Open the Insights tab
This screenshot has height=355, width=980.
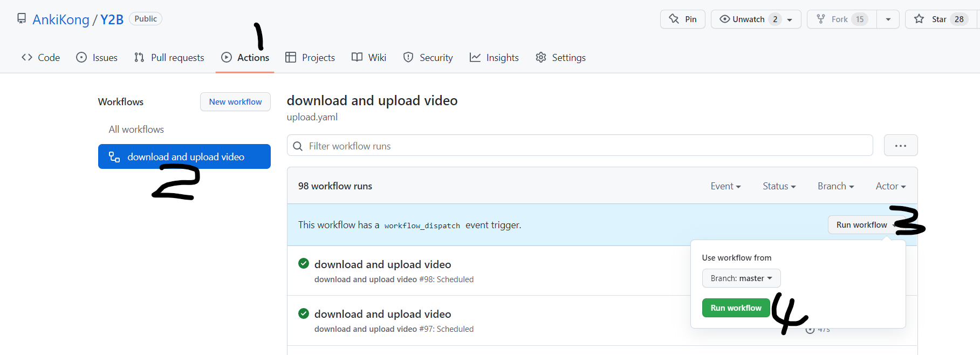click(494, 57)
